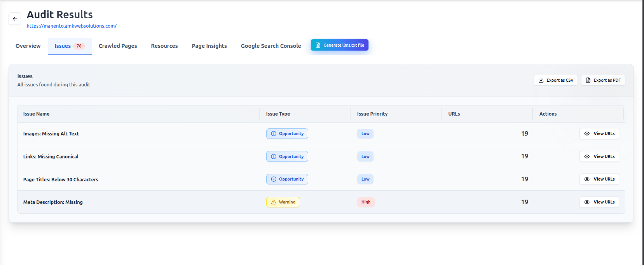Click the back arrow button
The height and width of the screenshot is (265, 644).
pyautogui.click(x=15, y=18)
